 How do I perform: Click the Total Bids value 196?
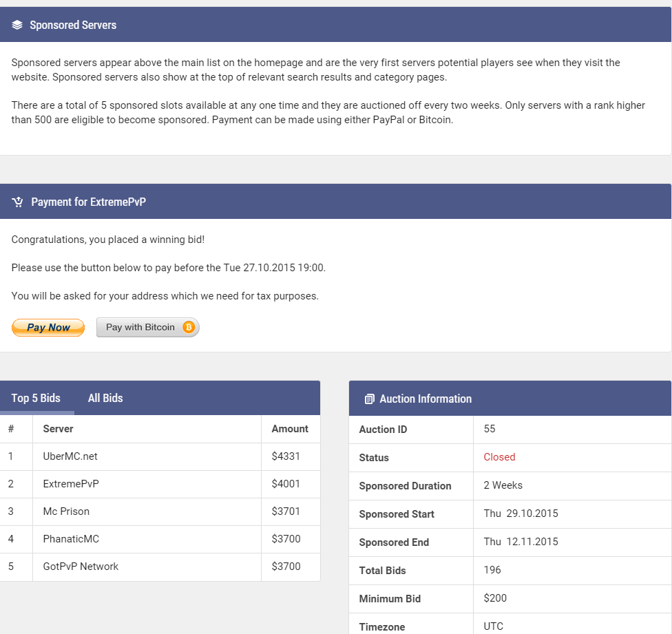492,570
